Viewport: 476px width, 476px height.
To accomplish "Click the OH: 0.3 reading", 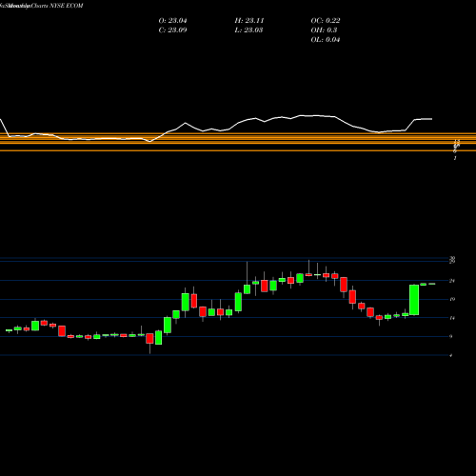I will [x=324, y=30].
